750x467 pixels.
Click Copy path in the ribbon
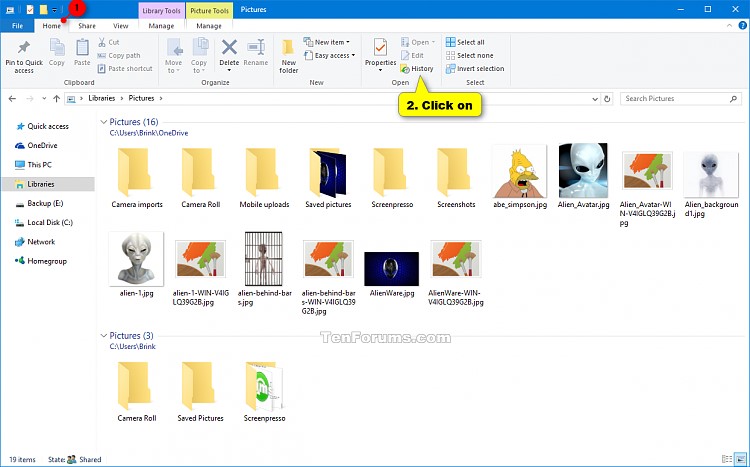click(x=119, y=56)
